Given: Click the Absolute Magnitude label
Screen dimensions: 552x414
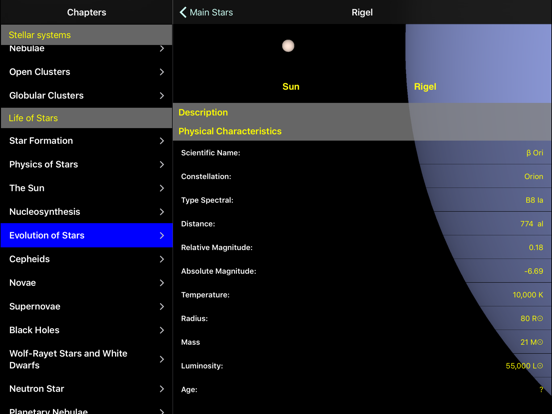Looking at the screenshot, I should [218, 271].
